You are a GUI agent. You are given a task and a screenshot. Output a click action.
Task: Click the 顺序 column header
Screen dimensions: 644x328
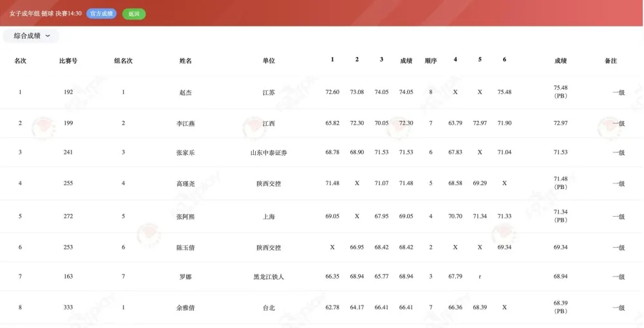tap(431, 60)
